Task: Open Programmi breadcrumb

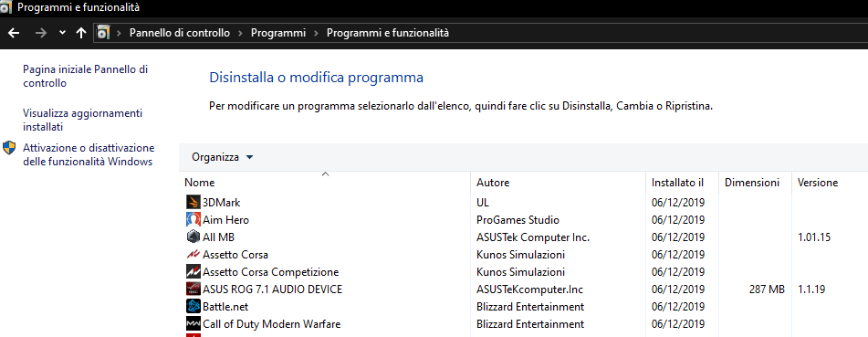Action: (278, 33)
